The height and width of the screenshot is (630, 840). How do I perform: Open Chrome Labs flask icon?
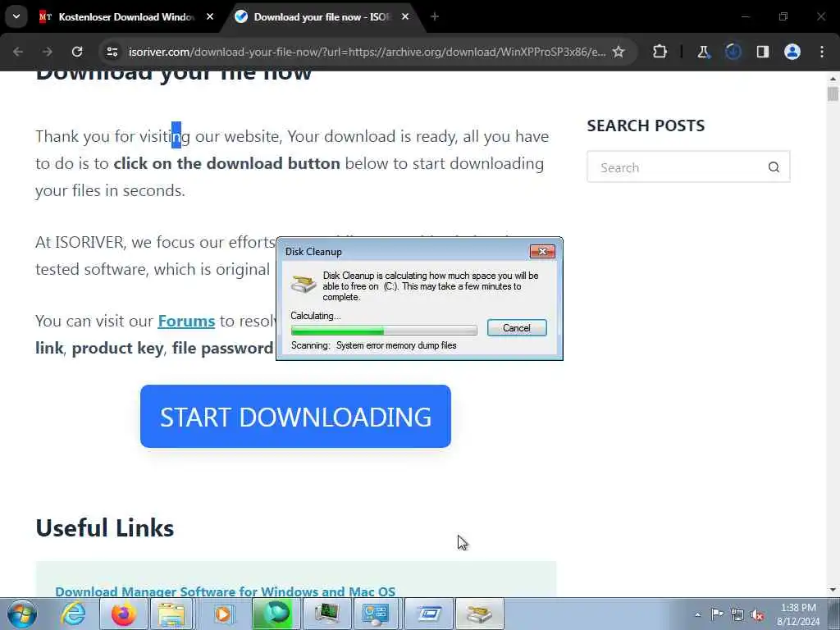[703, 52]
